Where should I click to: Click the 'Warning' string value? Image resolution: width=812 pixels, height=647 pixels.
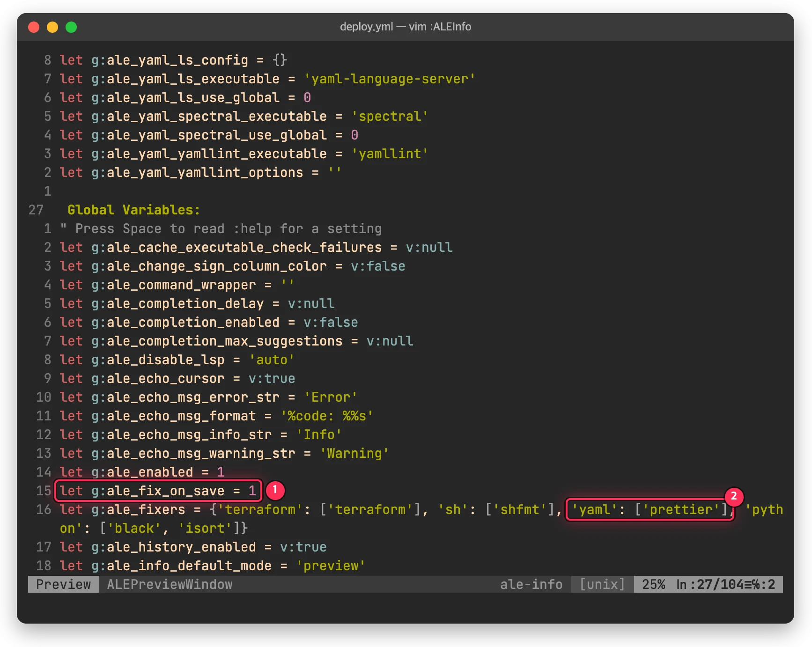tap(354, 453)
